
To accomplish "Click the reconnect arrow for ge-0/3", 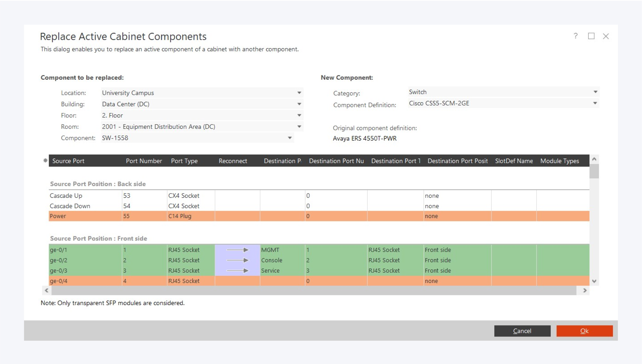I will coord(237,270).
